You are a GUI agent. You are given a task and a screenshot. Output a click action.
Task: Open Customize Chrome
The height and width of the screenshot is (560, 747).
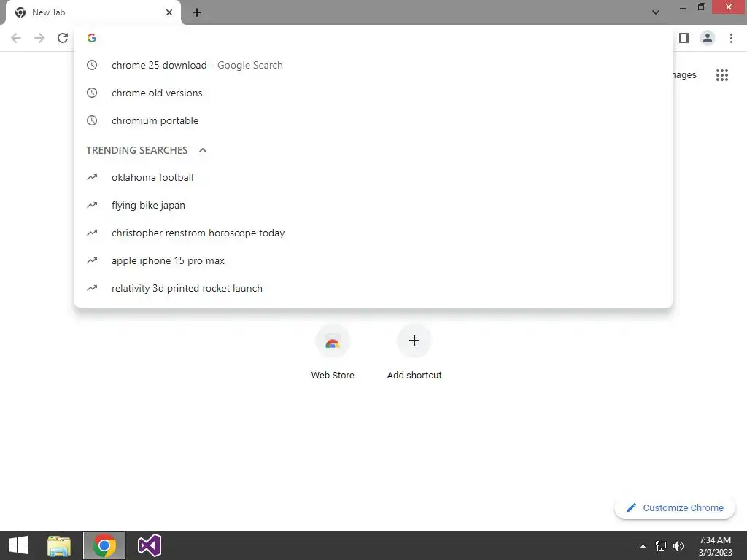[675, 508]
